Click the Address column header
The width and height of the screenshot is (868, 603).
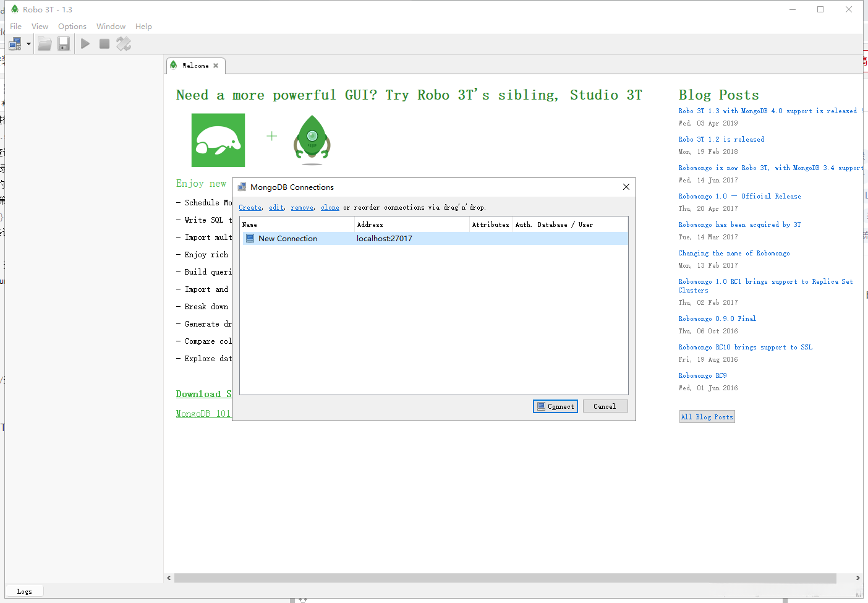(412, 225)
